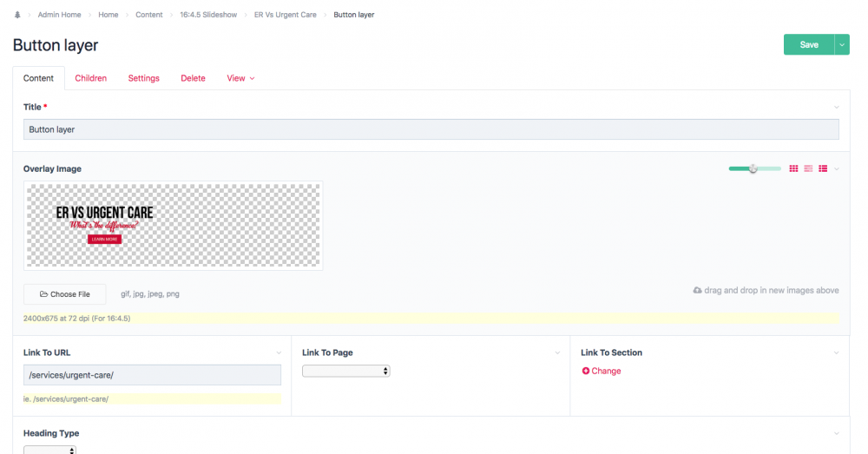Click the plus icon beside Change
Image resolution: width=868 pixels, height=454 pixels.
click(586, 371)
